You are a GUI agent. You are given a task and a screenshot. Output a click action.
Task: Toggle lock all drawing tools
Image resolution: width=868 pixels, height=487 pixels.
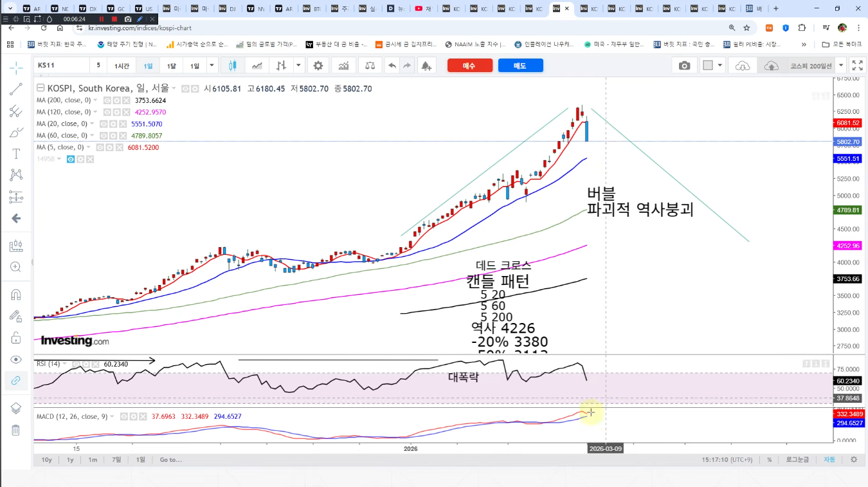pyautogui.click(x=16, y=337)
